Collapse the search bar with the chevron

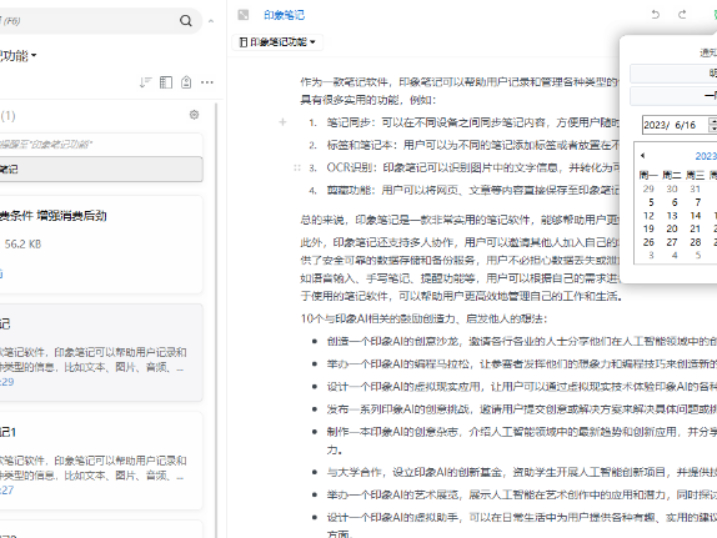pyautogui.click(x=211, y=21)
